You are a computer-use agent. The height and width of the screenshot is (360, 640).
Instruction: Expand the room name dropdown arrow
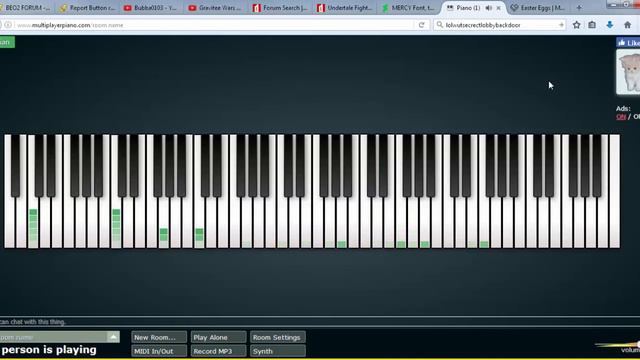coord(113,337)
